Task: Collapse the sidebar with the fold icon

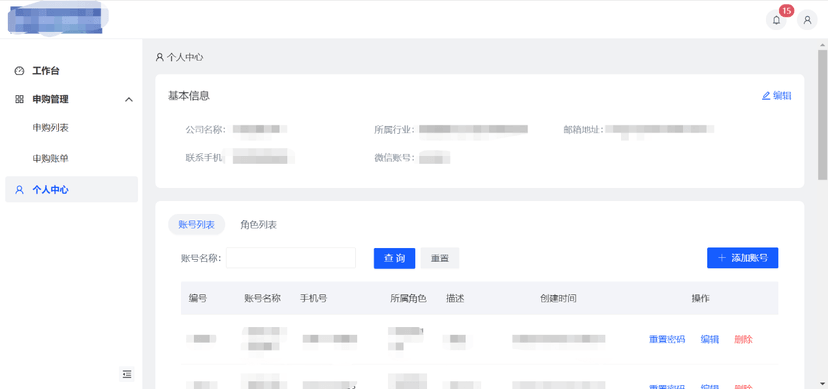Action: coord(127,374)
